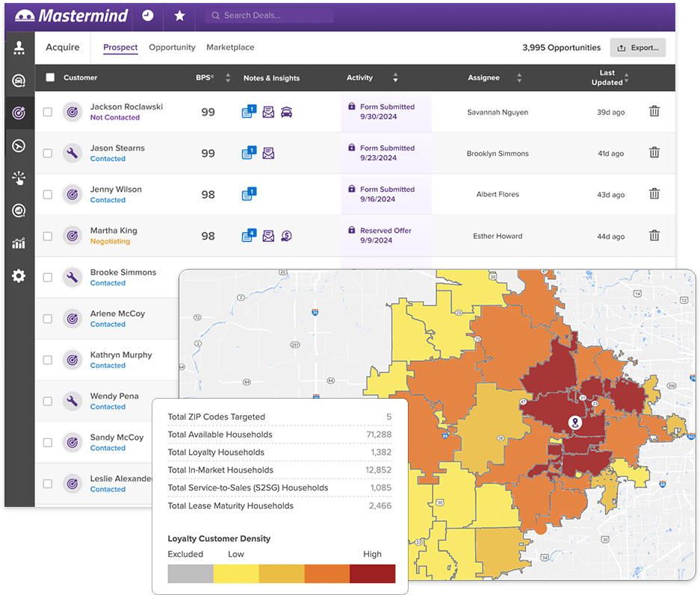Delete the Martha King row via trash

[654, 235]
